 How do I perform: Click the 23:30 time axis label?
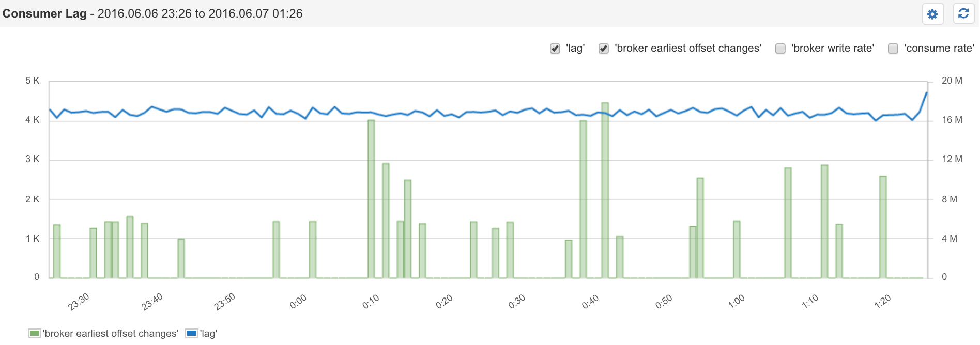pos(79,302)
